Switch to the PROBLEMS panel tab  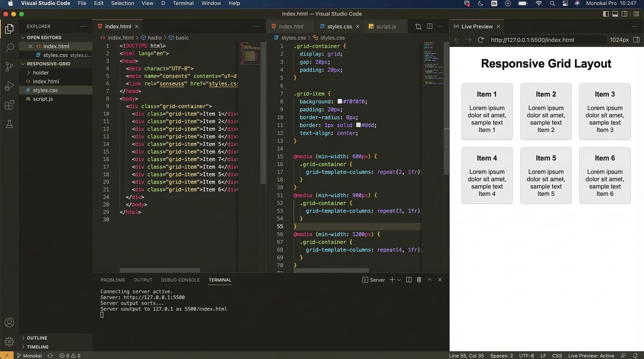pyautogui.click(x=112, y=280)
